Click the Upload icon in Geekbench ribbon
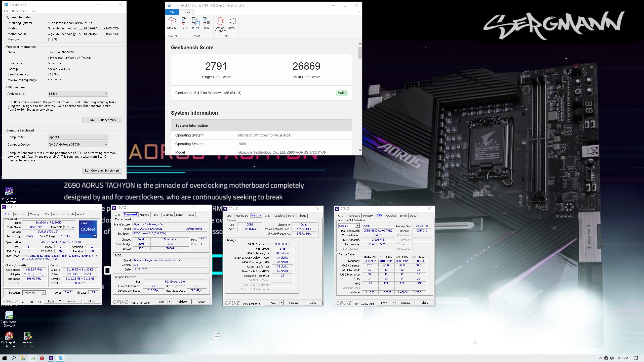 (x=172, y=23)
